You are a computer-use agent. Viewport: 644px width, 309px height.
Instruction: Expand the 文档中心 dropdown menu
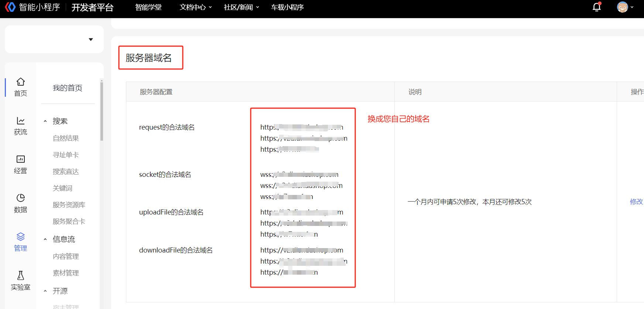196,7
